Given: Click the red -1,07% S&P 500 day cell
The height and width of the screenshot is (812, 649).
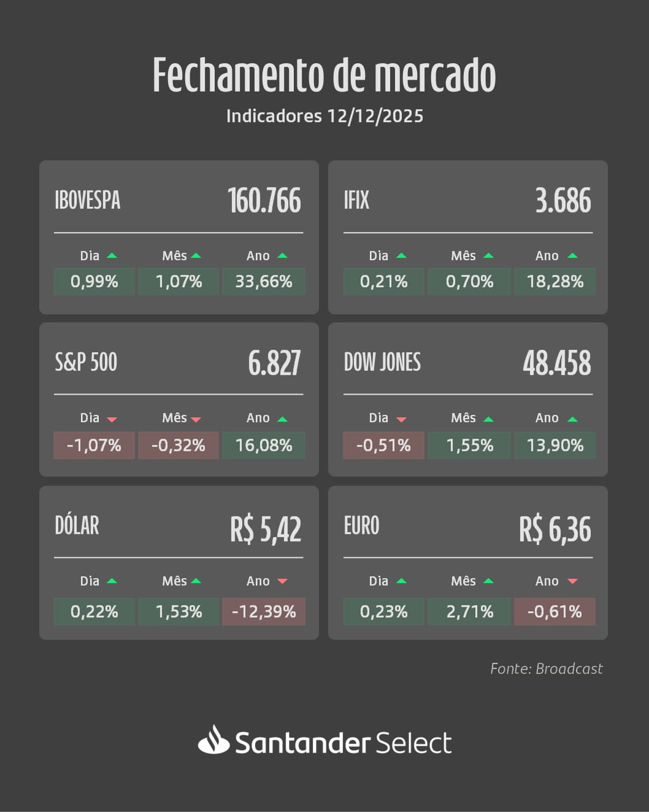Looking at the screenshot, I should point(94,446).
